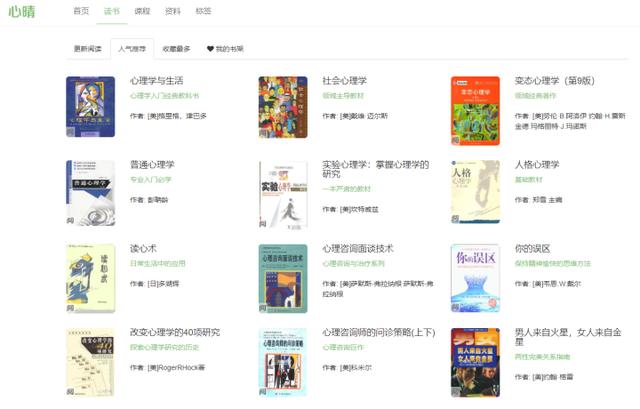Screen dimensions: 640x409
Task: Open the 实验心理学 book cover
Action: (283, 195)
